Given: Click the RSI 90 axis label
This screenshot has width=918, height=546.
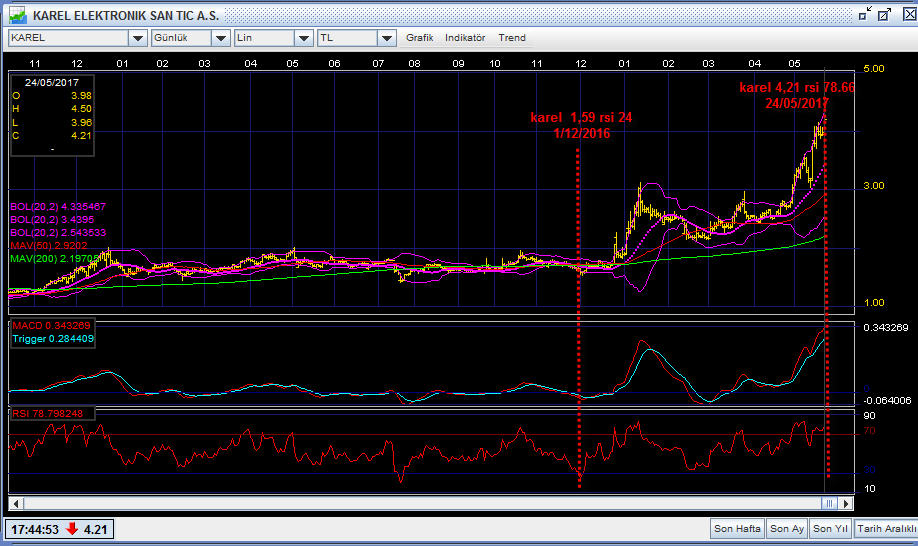Looking at the screenshot, I should point(869,416).
